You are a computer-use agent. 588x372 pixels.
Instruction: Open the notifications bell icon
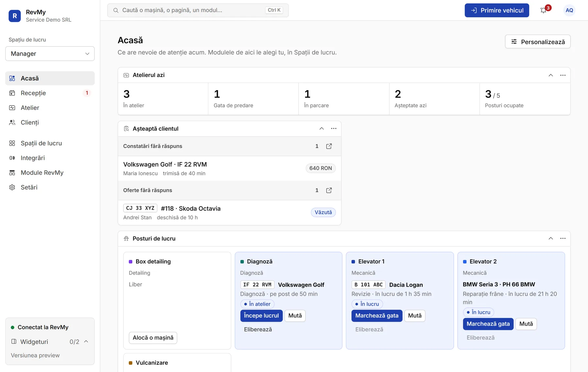click(543, 10)
